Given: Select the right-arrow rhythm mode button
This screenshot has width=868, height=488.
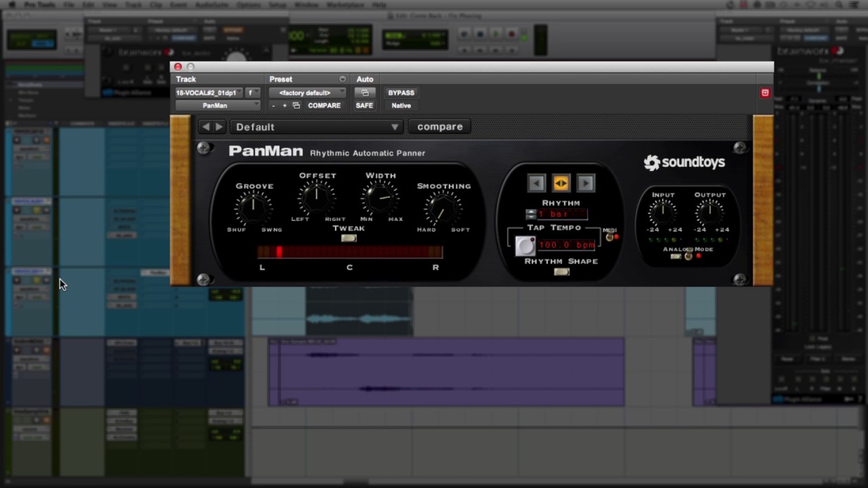Looking at the screenshot, I should coord(585,183).
